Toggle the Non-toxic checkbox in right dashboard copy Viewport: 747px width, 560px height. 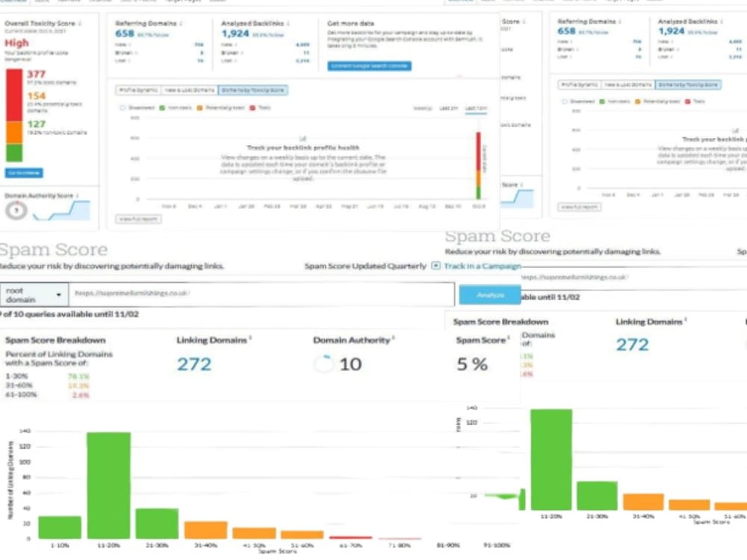coord(602,102)
